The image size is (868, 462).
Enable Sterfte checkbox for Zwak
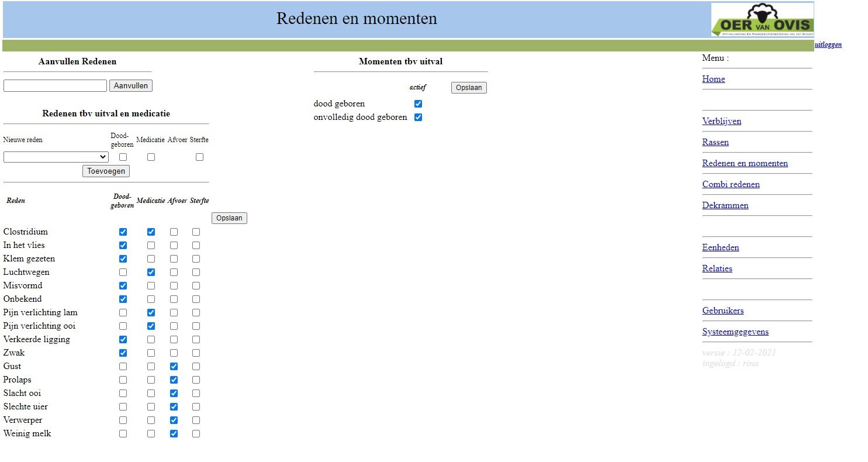(196, 353)
